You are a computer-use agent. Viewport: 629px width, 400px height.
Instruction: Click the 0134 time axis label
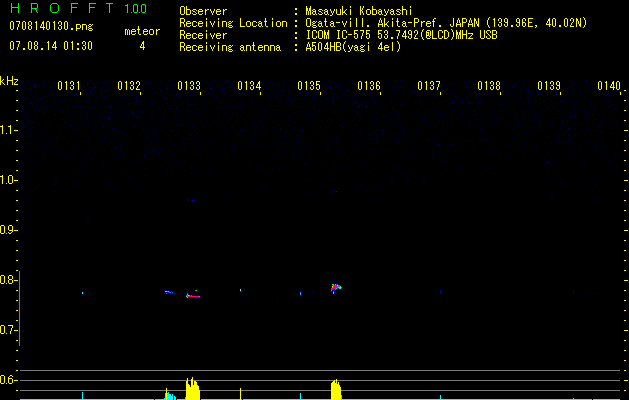tap(249, 86)
